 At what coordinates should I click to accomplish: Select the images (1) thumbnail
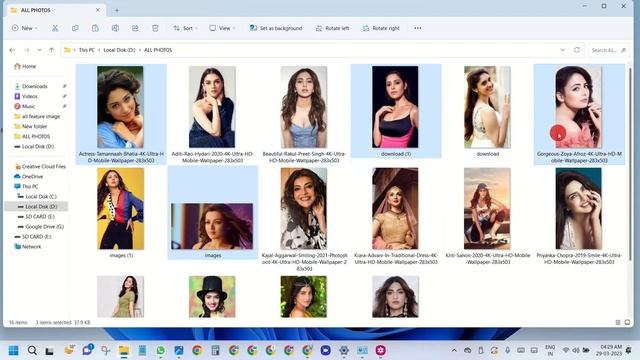coord(120,209)
